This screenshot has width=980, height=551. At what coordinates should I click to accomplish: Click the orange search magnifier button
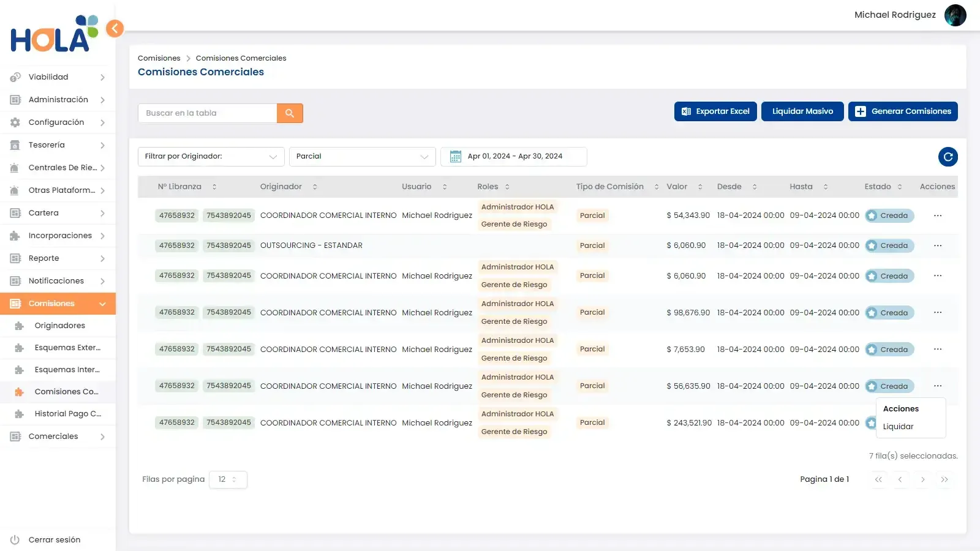[x=290, y=113]
